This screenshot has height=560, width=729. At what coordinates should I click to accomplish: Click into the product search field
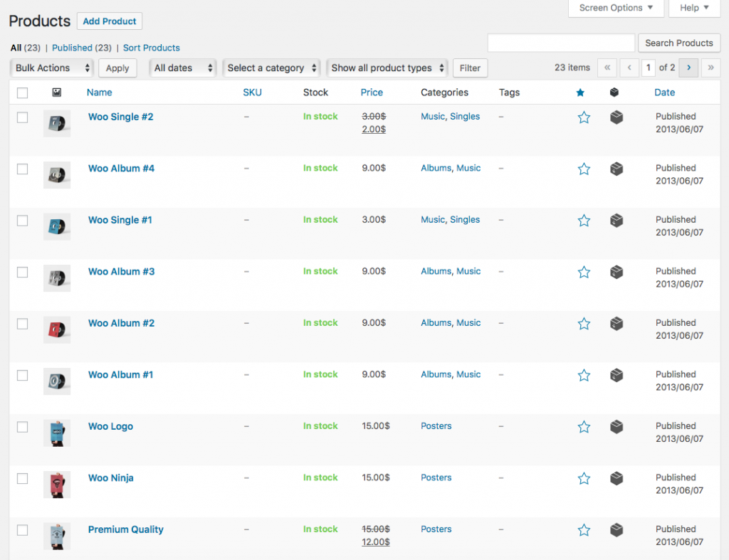(561, 43)
